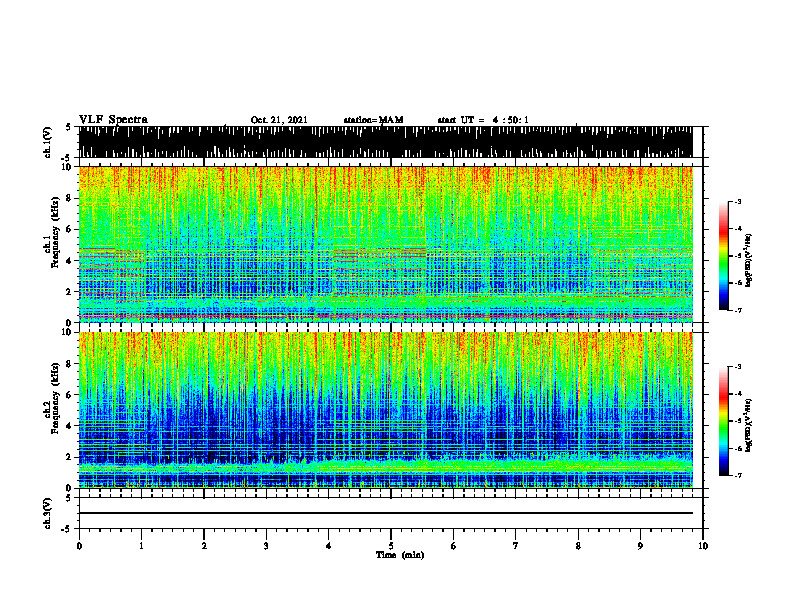This screenshot has height=612, width=792.
Task: Click the log(PSD) label beside ch.2 color bar
Action: (x=749, y=425)
